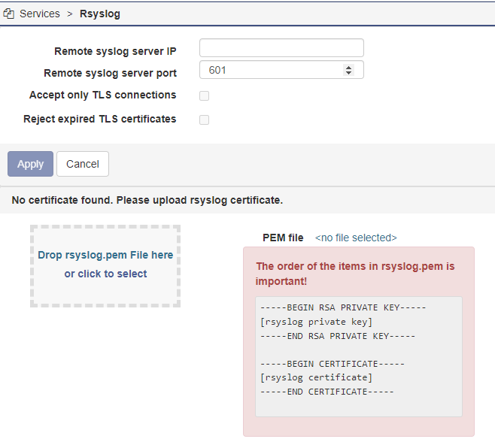Viewport: 495px width, 448px height.
Task: Click the <no file selected> text
Action: tap(356, 238)
